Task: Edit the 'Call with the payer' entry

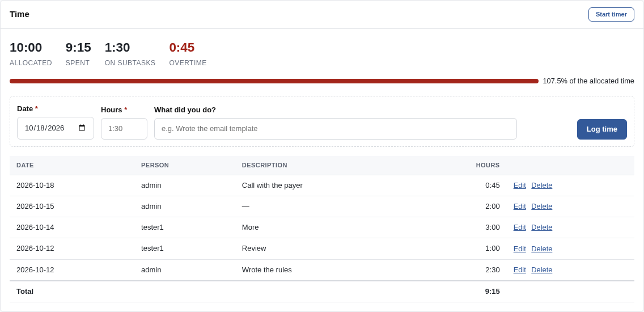Action: point(519,185)
